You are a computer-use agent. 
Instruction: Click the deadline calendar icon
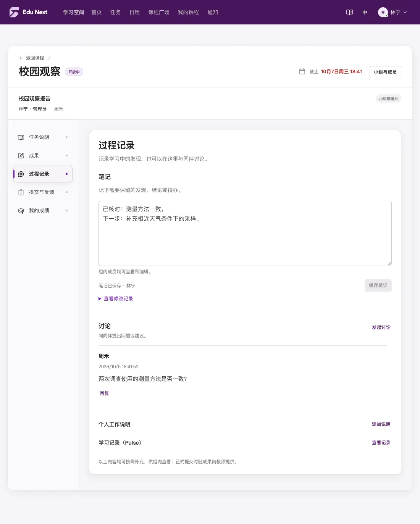pos(302,71)
